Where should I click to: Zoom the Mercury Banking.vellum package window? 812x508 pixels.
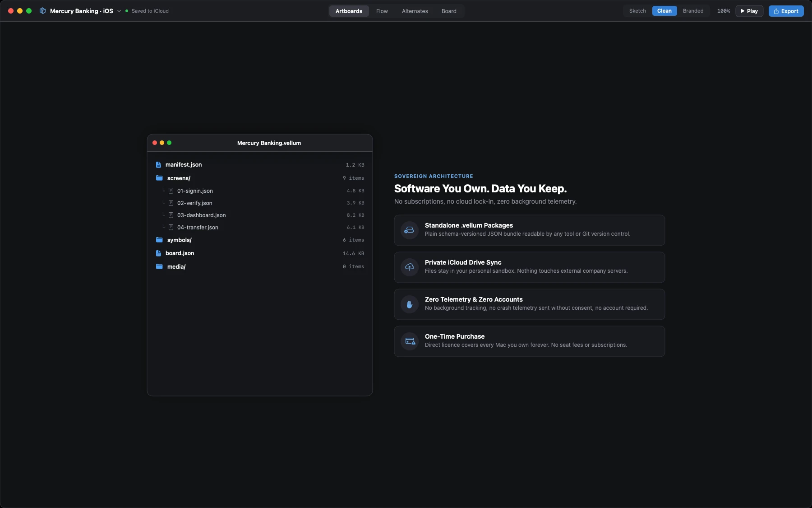pos(169,143)
